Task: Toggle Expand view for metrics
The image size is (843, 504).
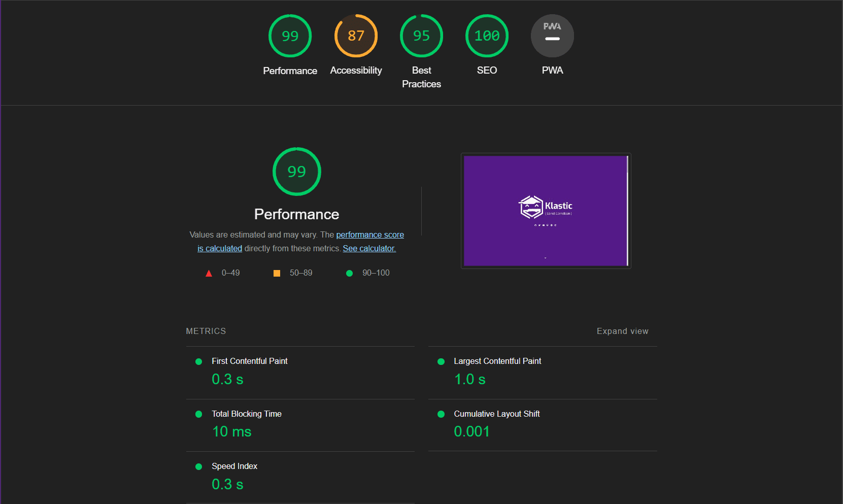Action: pos(622,331)
